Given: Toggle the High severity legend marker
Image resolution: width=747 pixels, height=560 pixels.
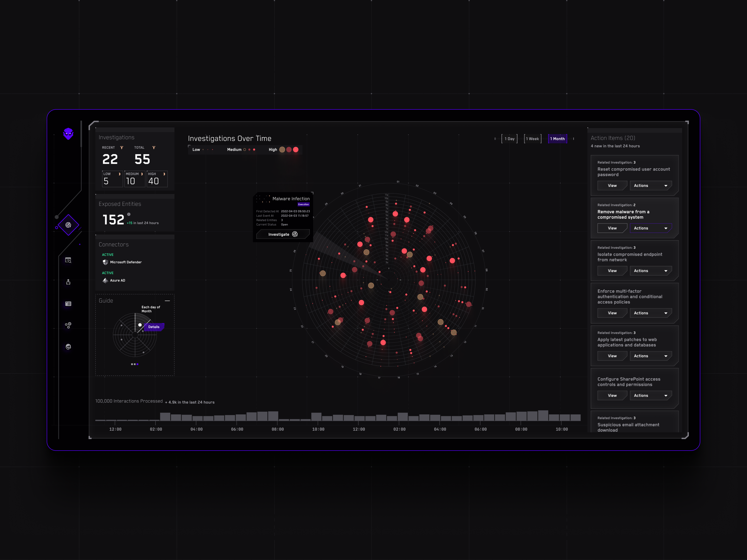Looking at the screenshot, I should (x=289, y=150).
